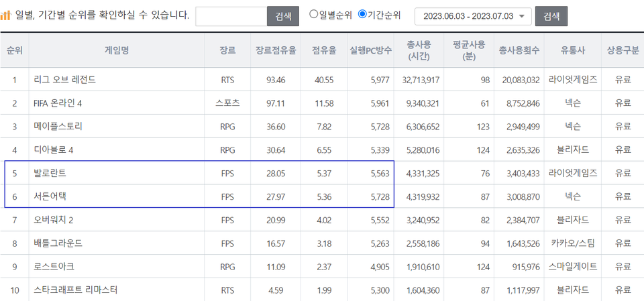644x301 pixels.
Task: Click genre share value 93.46
Action: (x=276, y=80)
